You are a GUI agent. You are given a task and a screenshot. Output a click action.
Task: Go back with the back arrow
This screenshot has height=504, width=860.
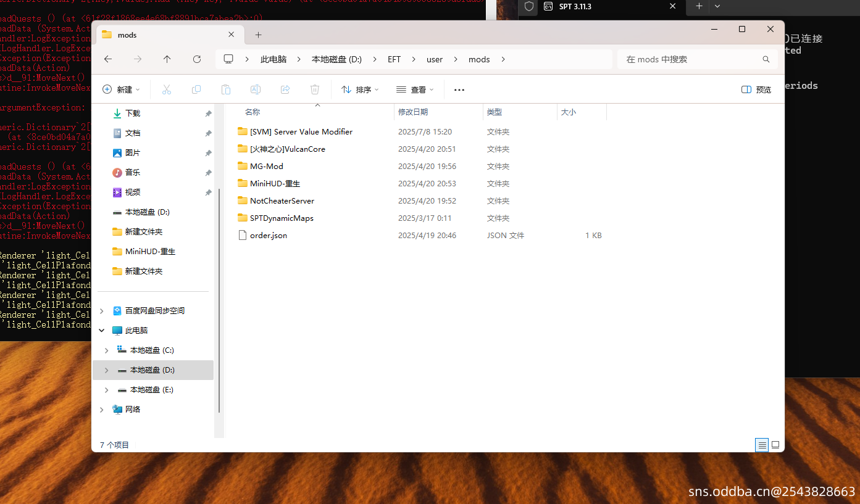108,59
